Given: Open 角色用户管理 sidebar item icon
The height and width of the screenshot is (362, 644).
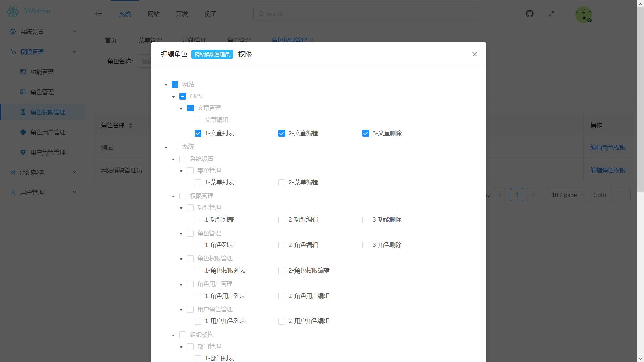Looking at the screenshot, I should 23,132.
